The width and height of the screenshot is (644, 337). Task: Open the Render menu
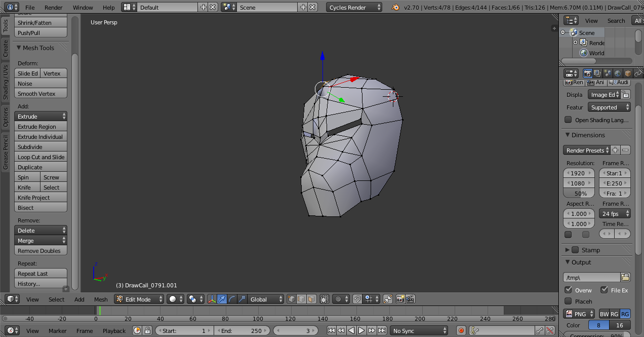click(x=53, y=7)
